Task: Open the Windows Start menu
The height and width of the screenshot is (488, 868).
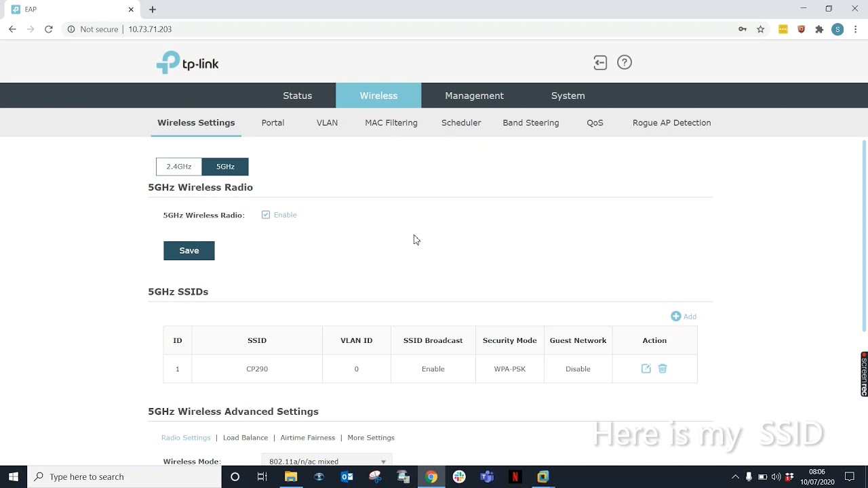Action: click(x=14, y=476)
